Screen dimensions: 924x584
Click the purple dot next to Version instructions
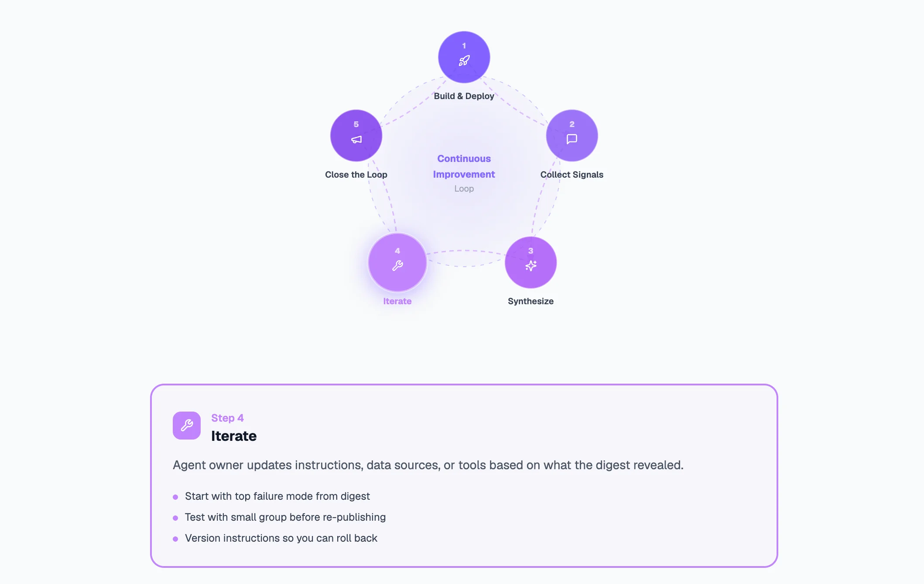pos(176,538)
